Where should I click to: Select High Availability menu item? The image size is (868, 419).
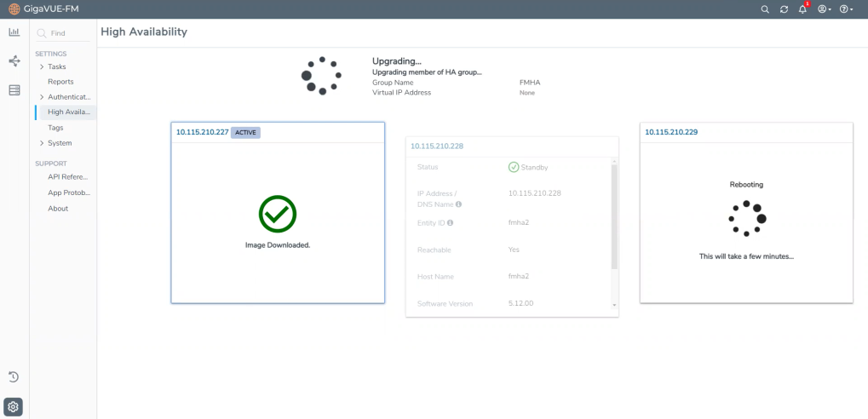tap(69, 112)
